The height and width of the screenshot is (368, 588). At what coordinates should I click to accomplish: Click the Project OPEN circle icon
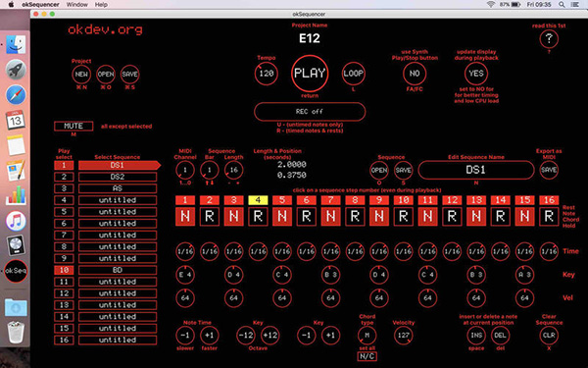click(x=106, y=74)
